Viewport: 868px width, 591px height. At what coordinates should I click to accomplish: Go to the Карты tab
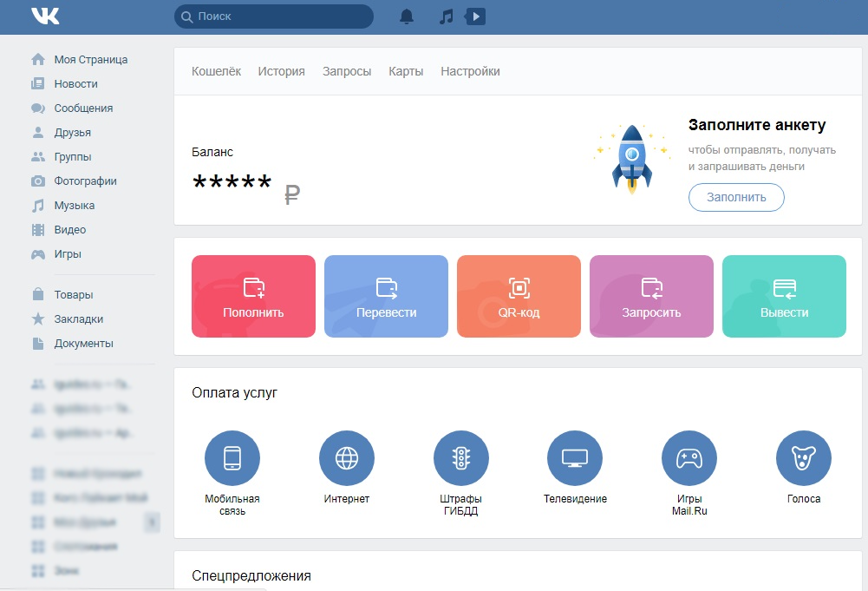(x=406, y=71)
